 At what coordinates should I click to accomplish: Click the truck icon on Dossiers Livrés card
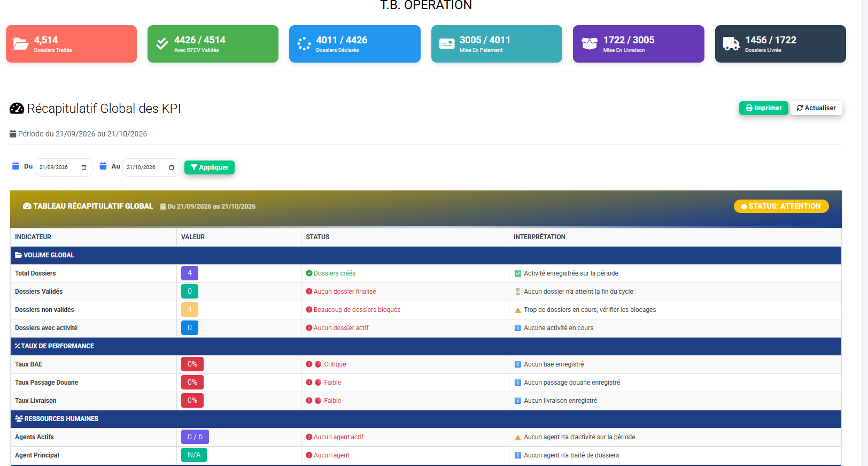(x=731, y=44)
